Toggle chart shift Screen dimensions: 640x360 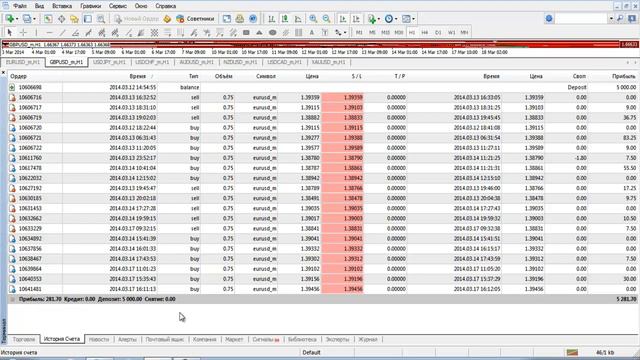coord(356,19)
